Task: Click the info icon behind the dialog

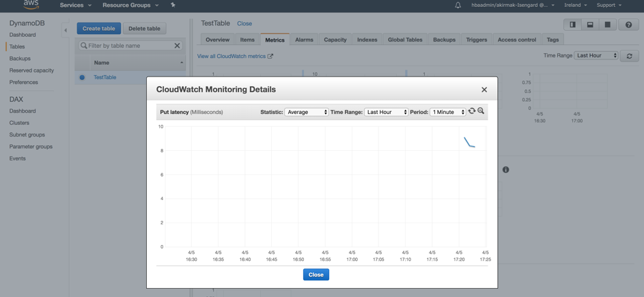Action: tap(505, 169)
